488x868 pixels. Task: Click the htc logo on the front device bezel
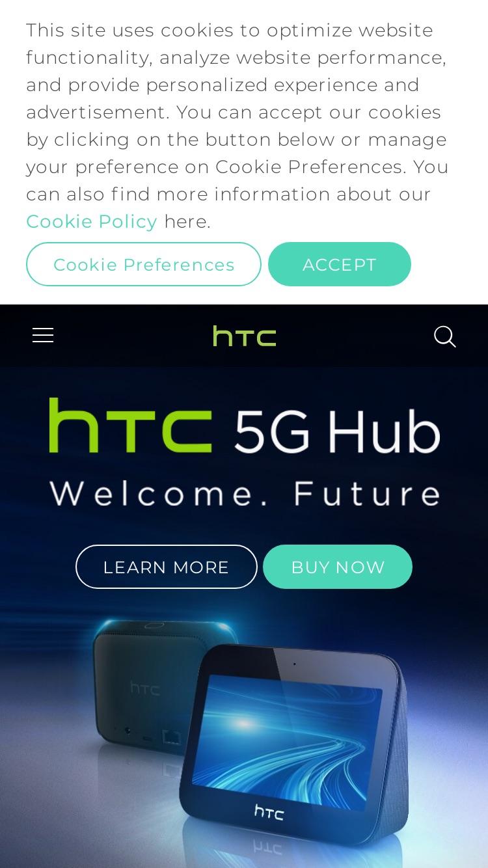(269, 811)
